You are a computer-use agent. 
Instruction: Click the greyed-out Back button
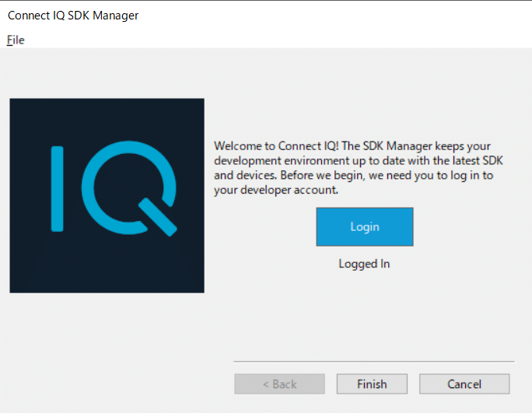(x=279, y=384)
